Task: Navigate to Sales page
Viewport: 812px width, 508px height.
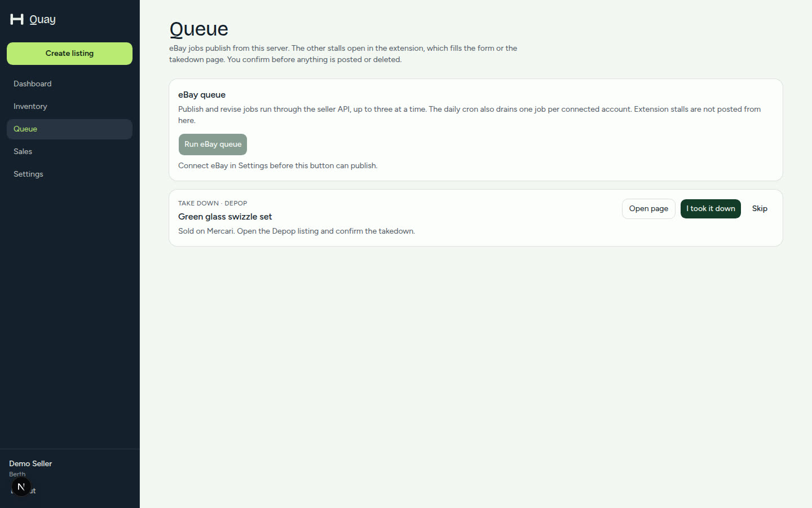Action: (69, 151)
